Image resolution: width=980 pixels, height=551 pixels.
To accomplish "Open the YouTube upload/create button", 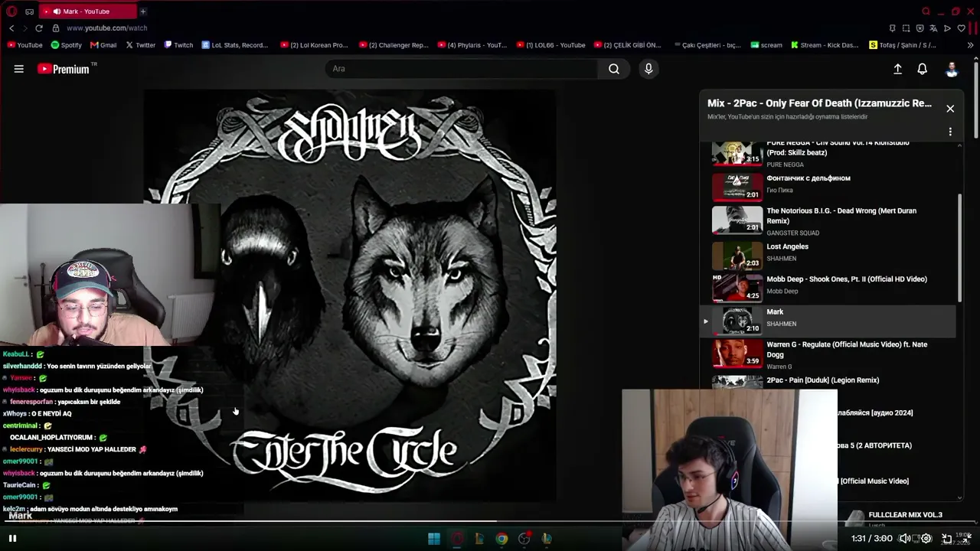I will [897, 69].
